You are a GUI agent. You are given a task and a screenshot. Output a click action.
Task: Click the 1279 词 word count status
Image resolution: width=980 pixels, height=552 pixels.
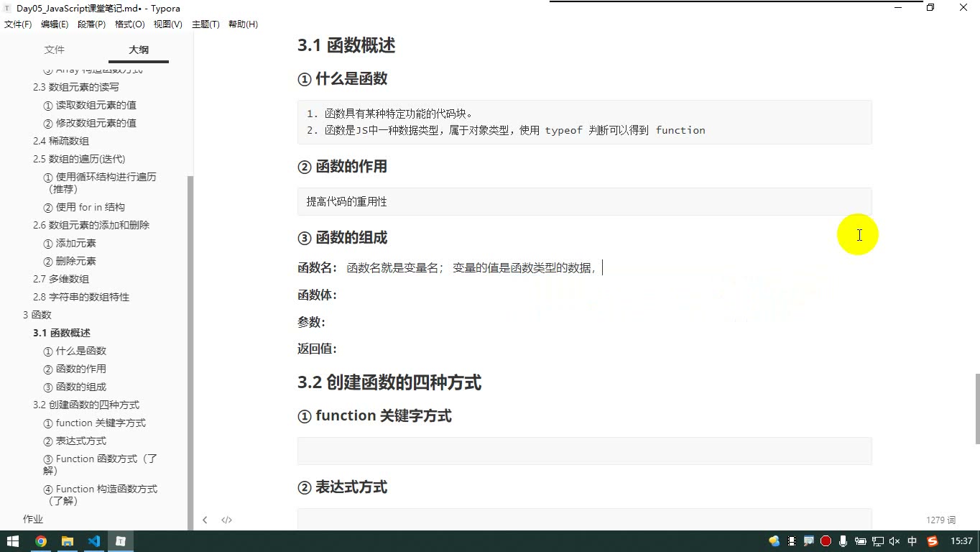[x=940, y=520]
